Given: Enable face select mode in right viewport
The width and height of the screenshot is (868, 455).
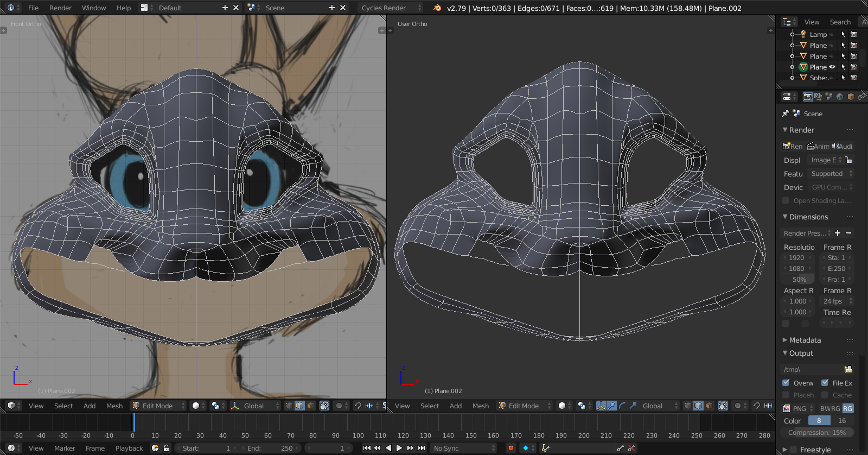Looking at the screenshot, I should pyautogui.click(x=709, y=406).
